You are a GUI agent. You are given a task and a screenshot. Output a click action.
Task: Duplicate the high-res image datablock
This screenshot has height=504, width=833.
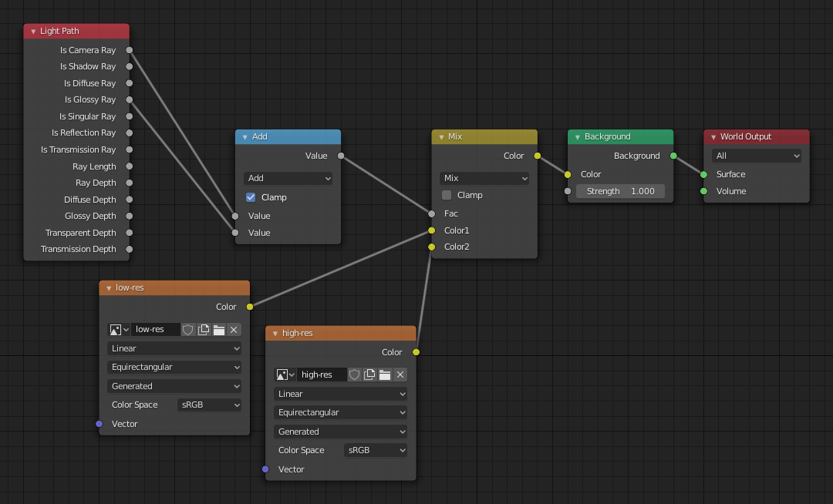tap(369, 375)
